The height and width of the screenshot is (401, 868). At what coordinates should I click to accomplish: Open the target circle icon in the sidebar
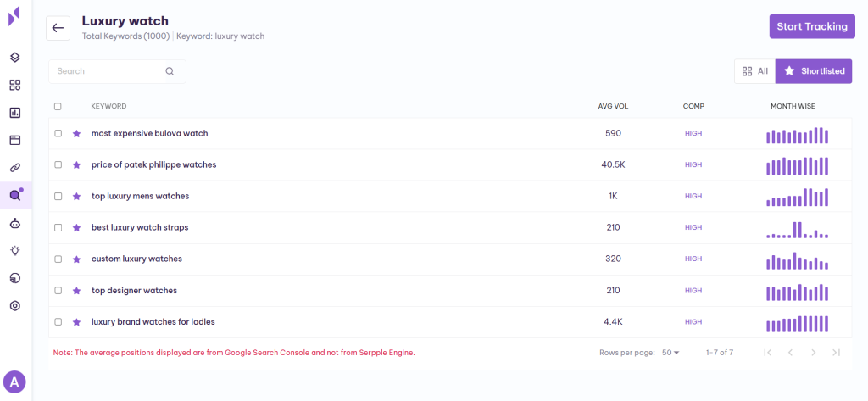15,306
